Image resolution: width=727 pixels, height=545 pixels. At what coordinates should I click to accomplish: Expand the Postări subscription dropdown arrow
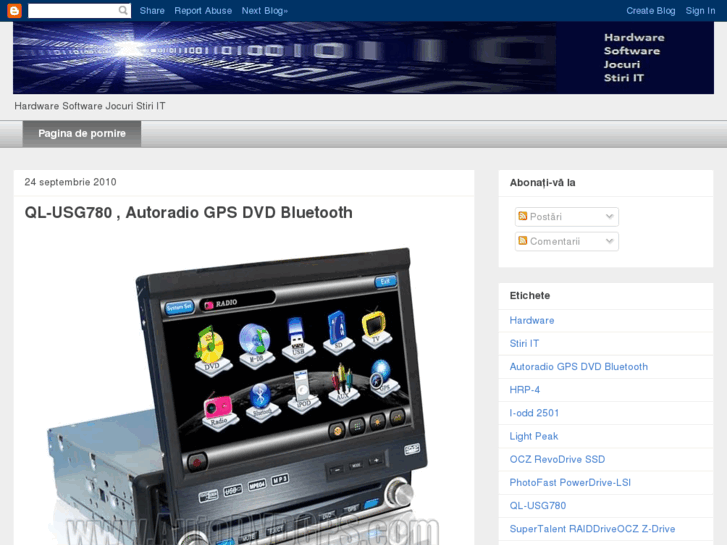point(609,217)
